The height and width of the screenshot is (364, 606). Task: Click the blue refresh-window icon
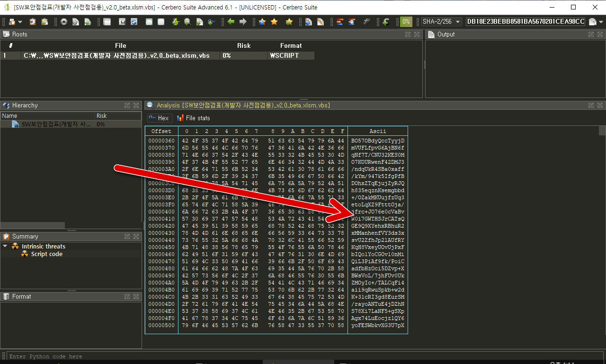tap(134, 22)
